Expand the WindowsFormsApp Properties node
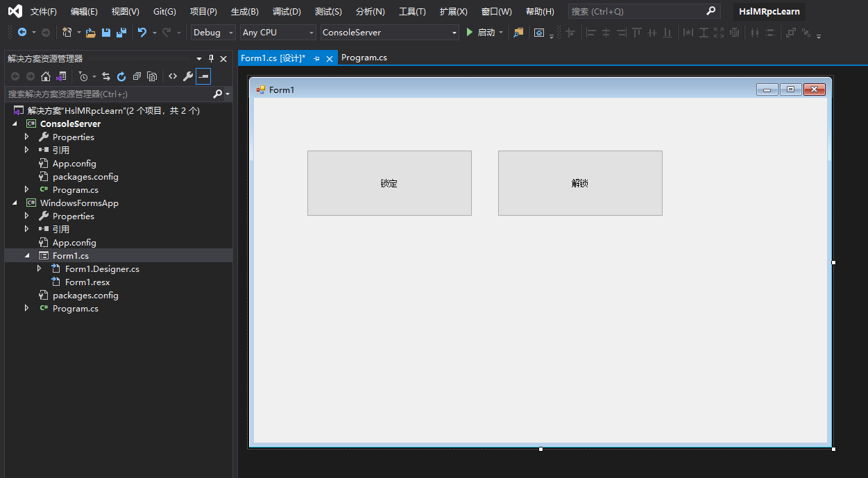 point(26,216)
